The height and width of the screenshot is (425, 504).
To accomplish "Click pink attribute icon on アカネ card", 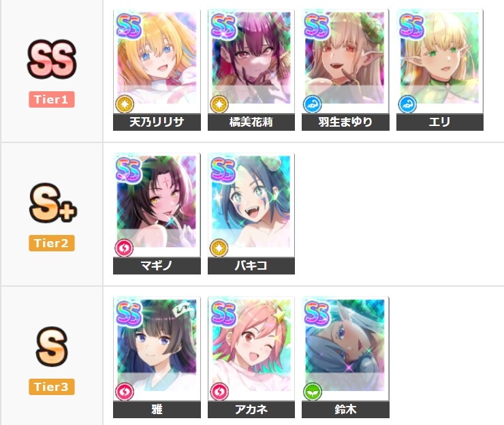I will [x=219, y=392].
